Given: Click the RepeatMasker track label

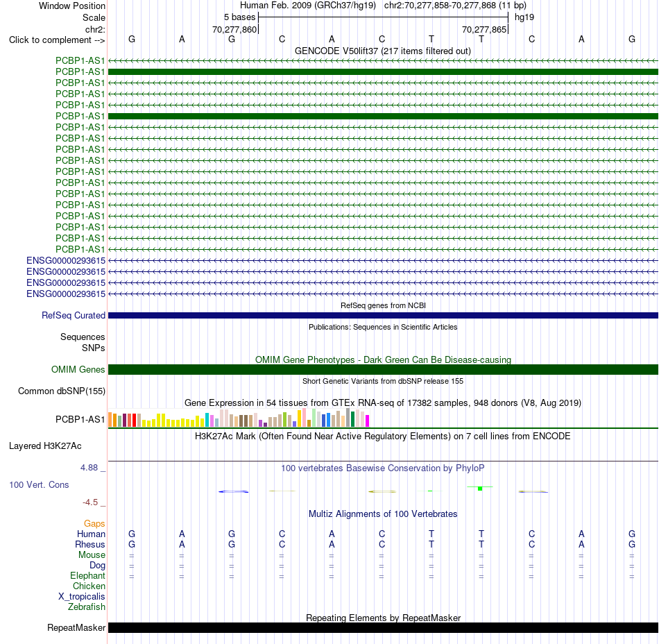Looking at the screenshot, I should tap(76, 627).
